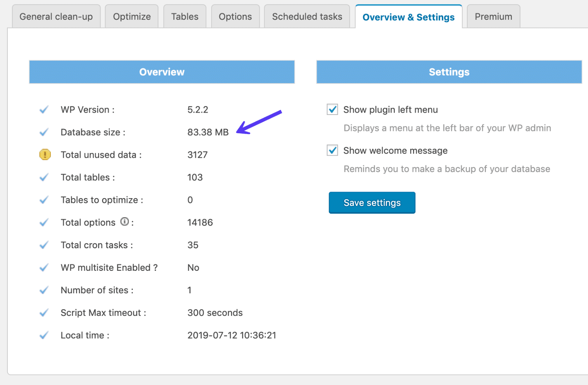Select the Tables tab
The width and height of the screenshot is (588, 385).
pyautogui.click(x=184, y=16)
